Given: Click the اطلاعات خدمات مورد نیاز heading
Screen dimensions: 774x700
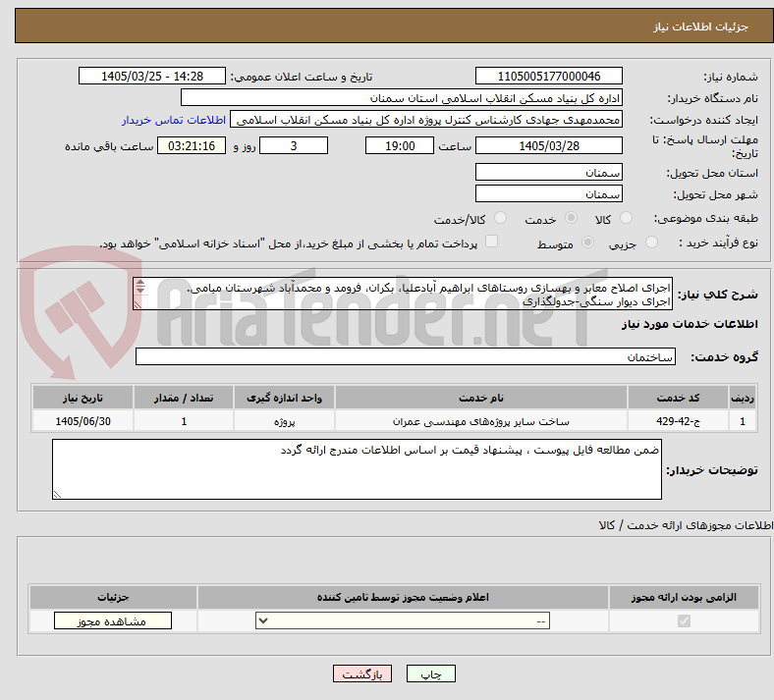Looking at the screenshot, I should pos(690,324).
